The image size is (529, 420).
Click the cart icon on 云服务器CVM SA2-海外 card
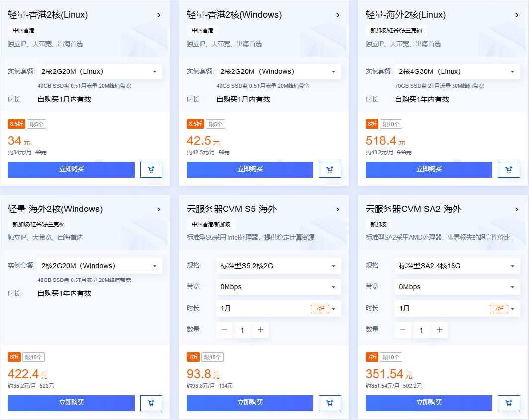coord(509,403)
